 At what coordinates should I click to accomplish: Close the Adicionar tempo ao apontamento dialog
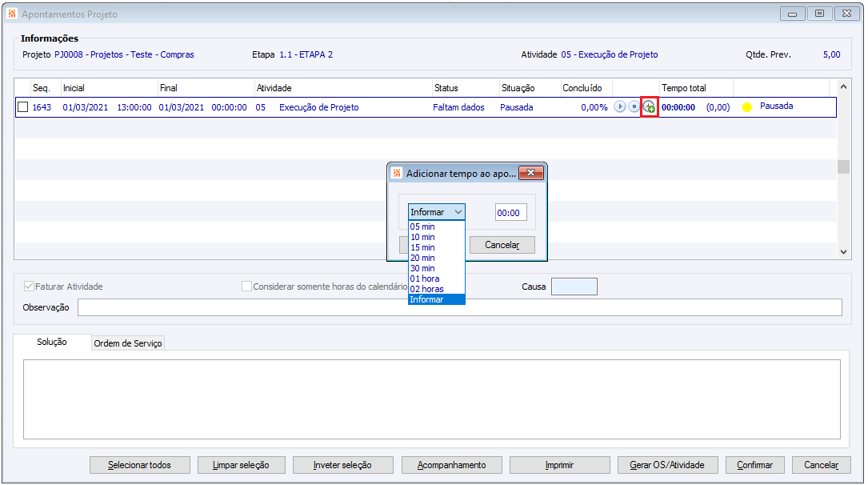(531, 173)
